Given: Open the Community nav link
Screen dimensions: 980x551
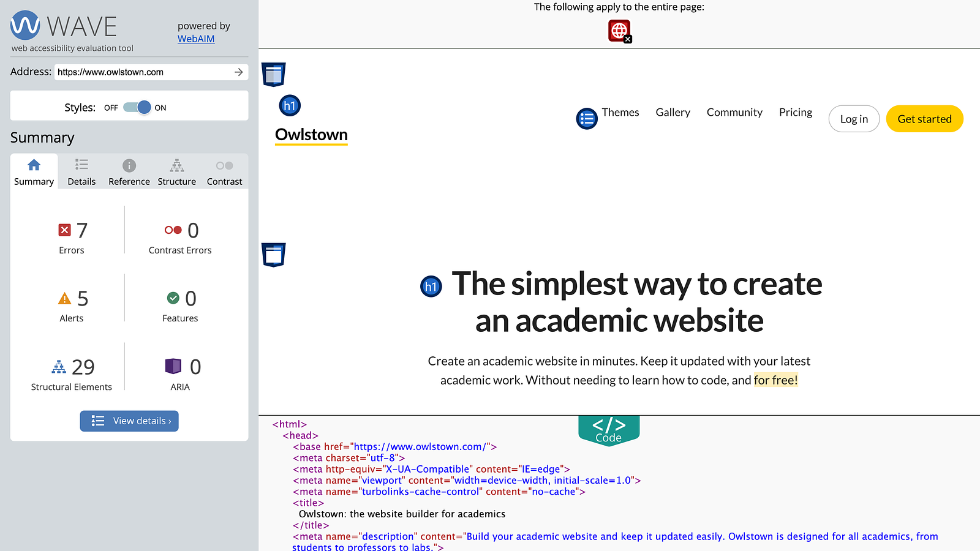Looking at the screenshot, I should click(x=734, y=113).
